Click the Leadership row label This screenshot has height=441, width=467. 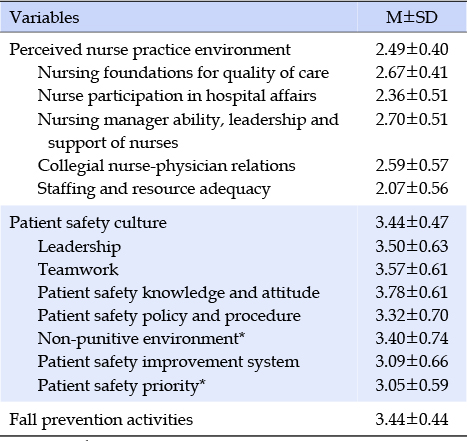(x=79, y=247)
